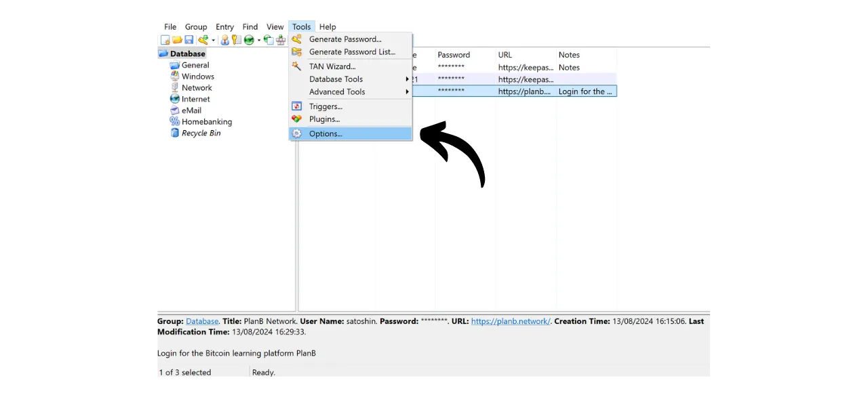
Task: Open a database using the toolbar icon
Action: 177,40
